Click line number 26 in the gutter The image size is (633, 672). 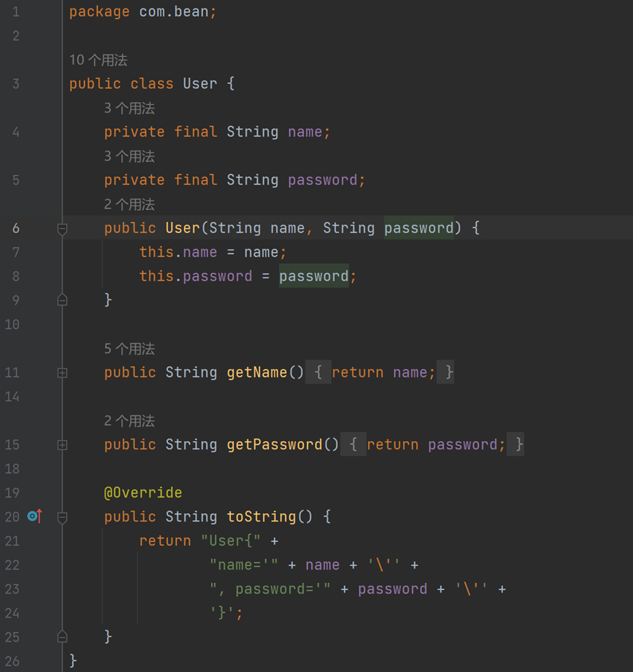coord(12,661)
